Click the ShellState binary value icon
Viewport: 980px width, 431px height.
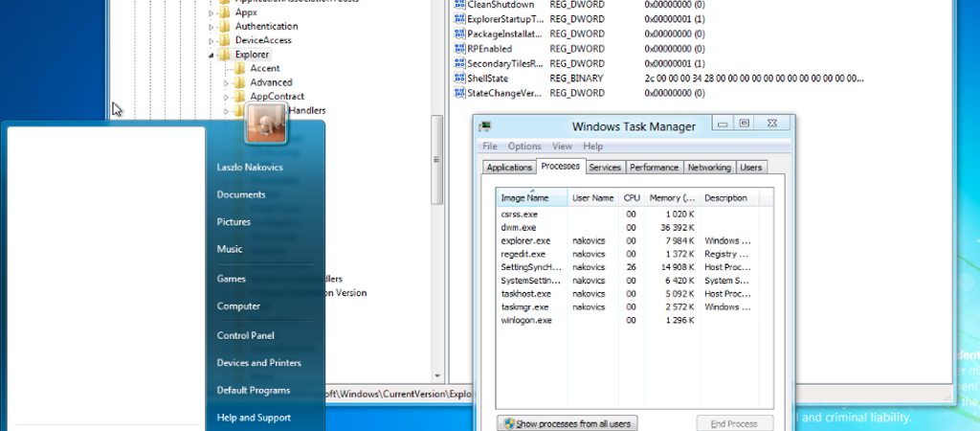[x=460, y=79]
